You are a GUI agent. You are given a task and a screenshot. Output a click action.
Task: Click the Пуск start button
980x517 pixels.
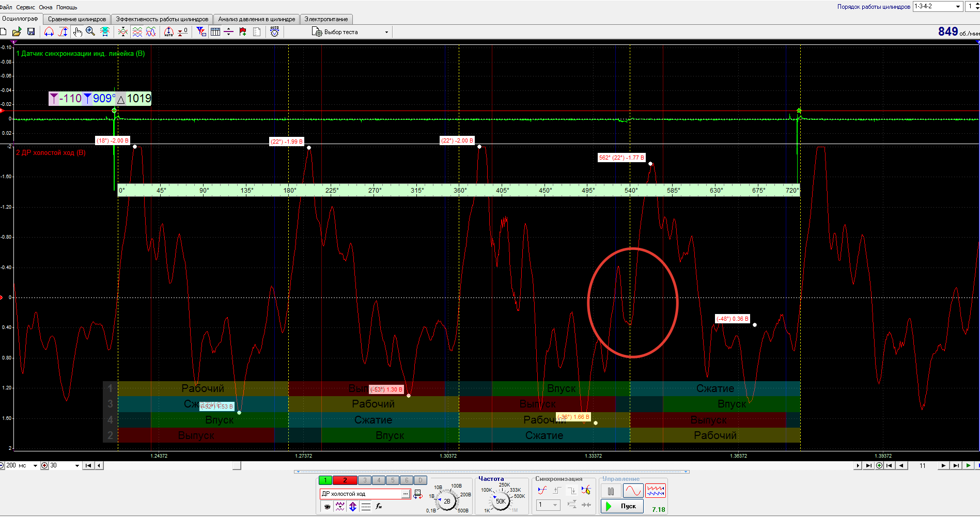click(623, 506)
